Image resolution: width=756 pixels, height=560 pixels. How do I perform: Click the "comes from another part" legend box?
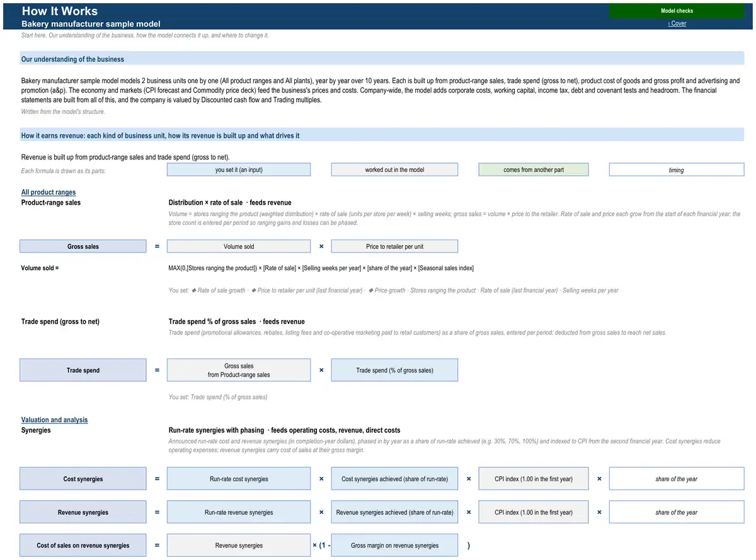coord(534,169)
